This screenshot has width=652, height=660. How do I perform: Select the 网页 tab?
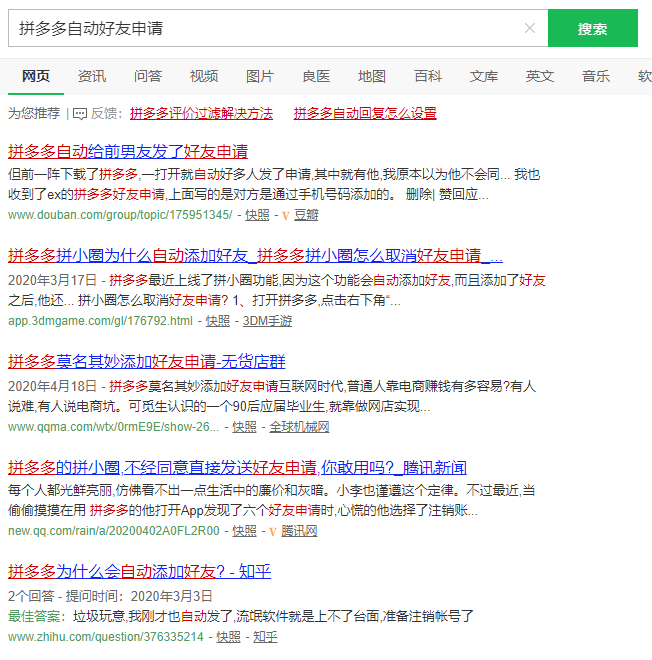36,76
